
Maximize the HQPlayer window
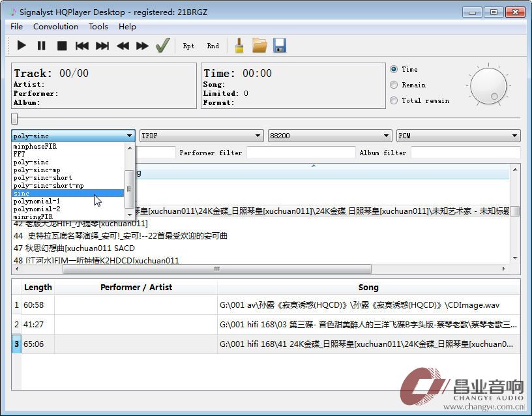[x=494, y=12]
